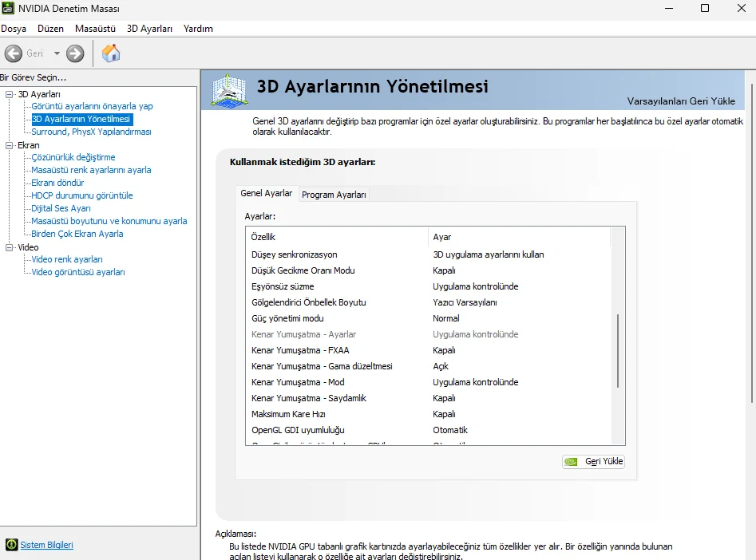Image resolution: width=756 pixels, height=560 pixels.
Task: Open Masaüstü boyutunu ve konumunu ayarla
Action: [109, 221]
